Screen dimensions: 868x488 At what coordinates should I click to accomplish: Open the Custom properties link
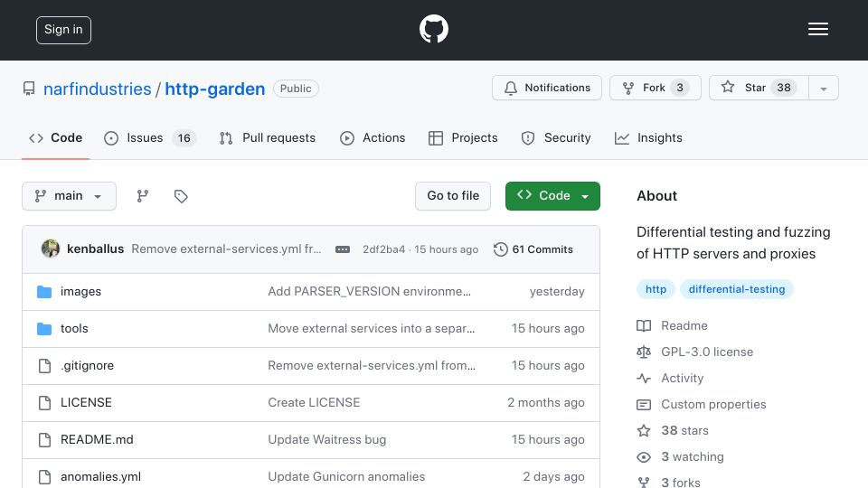click(702, 405)
